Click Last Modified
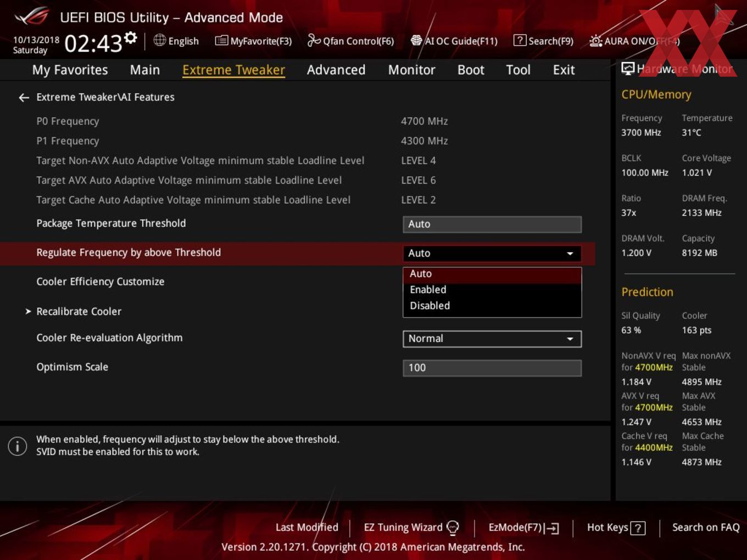 pos(307,528)
